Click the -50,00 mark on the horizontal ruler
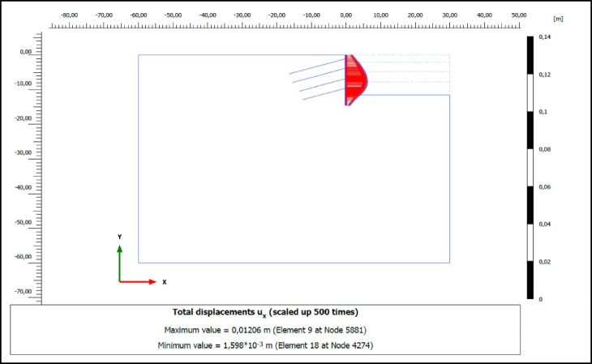 173,15
